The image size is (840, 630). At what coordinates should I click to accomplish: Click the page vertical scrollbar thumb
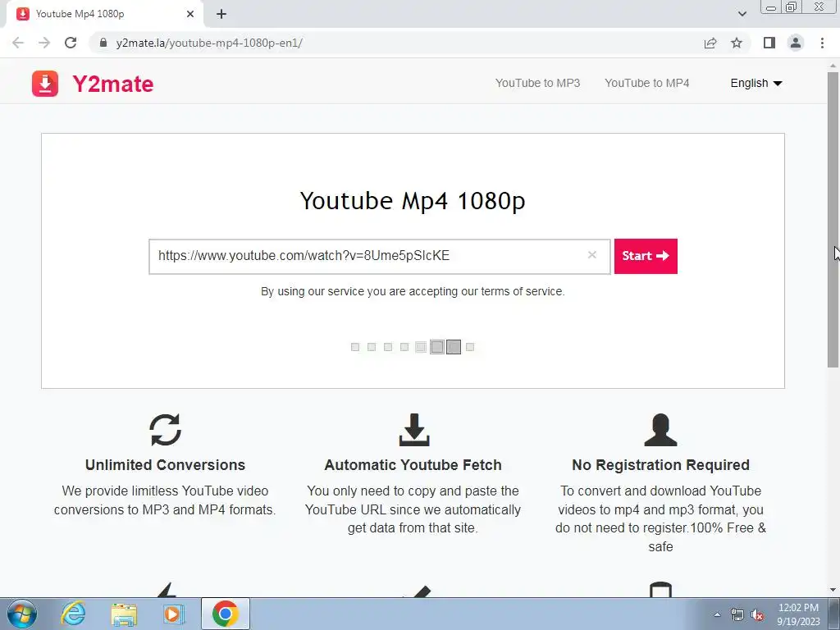833,220
